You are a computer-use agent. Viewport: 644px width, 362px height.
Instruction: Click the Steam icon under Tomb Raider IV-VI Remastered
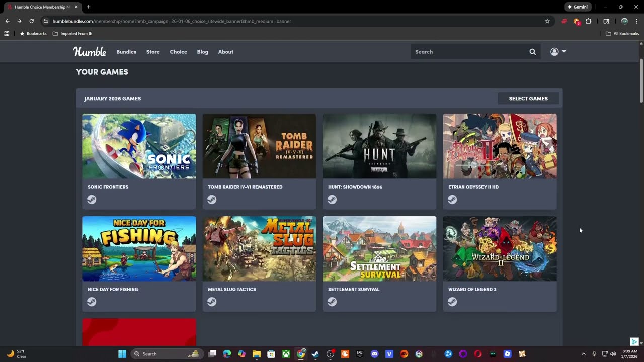[x=212, y=200]
